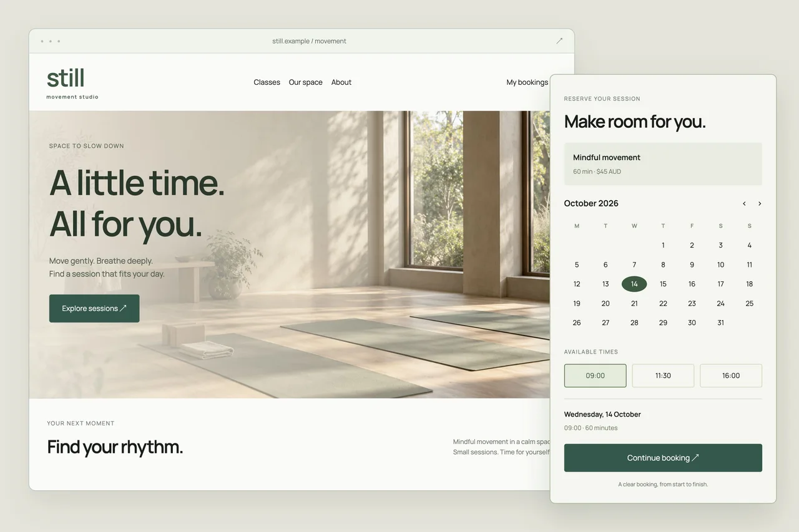Viewport: 799px width, 532px height.
Task: Open the Classes menu item
Action: 267,82
